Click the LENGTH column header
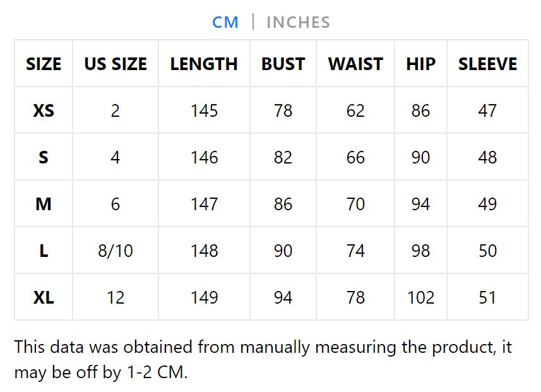Image resolution: width=541 pixels, height=392 pixels. pyautogui.click(x=204, y=64)
